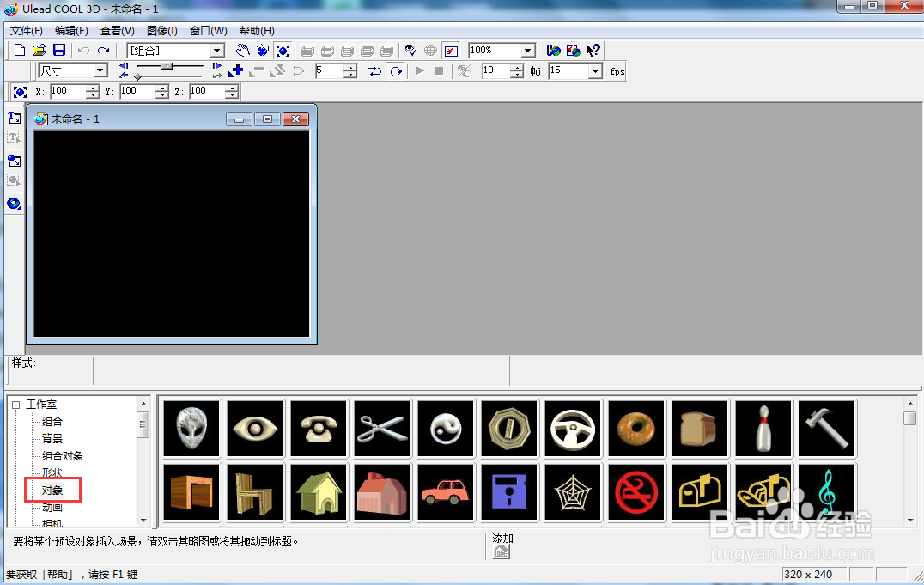924x585 pixels.
Task: Click the tree panel scroll-down arrow
Action: [x=143, y=521]
